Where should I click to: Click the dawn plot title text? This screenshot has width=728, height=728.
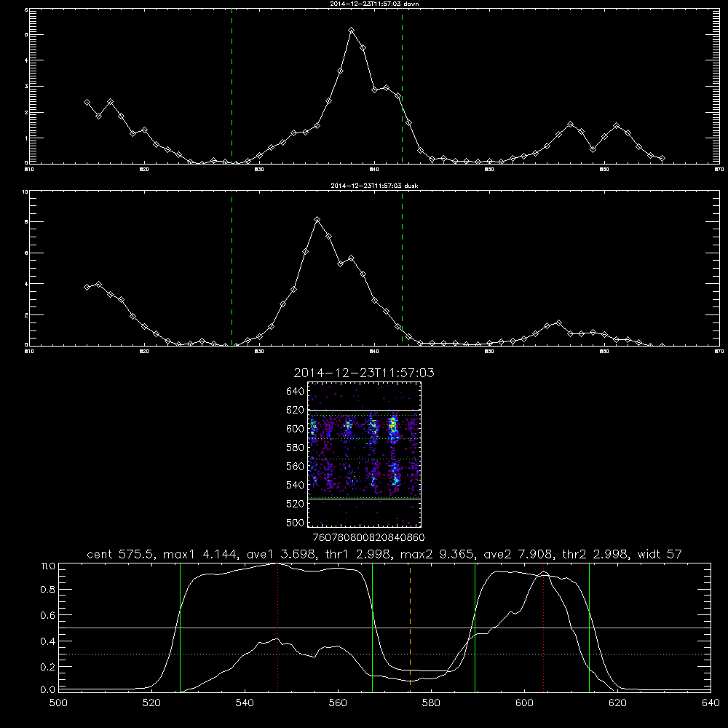coord(374,4)
